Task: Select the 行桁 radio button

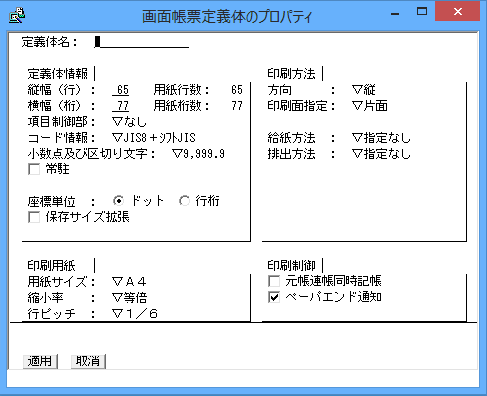Action: [x=184, y=201]
